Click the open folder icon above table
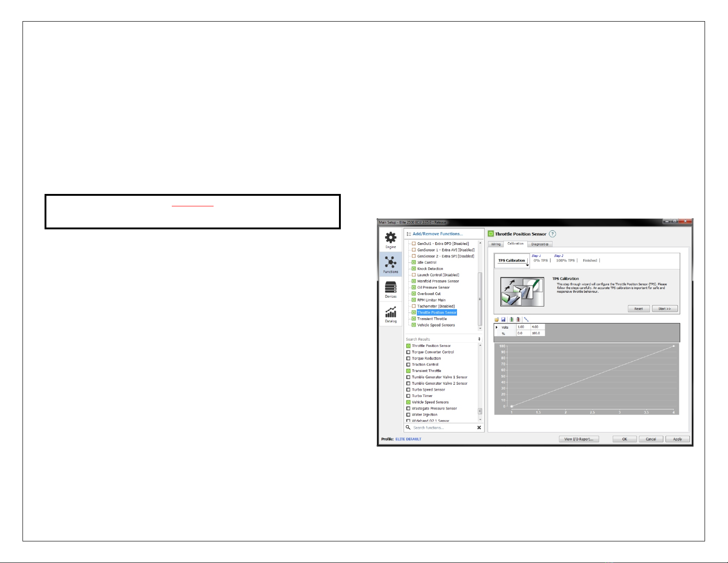 point(497,319)
